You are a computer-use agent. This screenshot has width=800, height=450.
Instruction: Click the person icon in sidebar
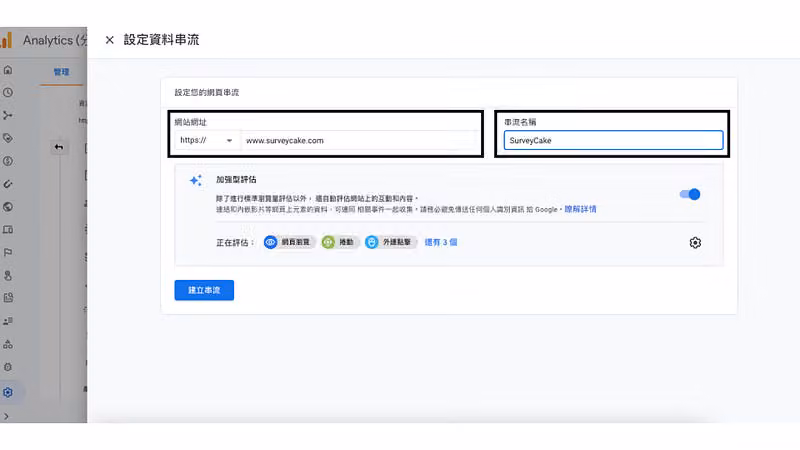8,276
